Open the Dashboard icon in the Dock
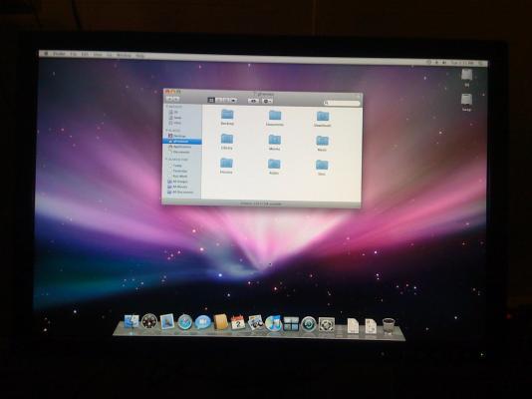Screen dimensions: 532x399 click(x=149, y=321)
